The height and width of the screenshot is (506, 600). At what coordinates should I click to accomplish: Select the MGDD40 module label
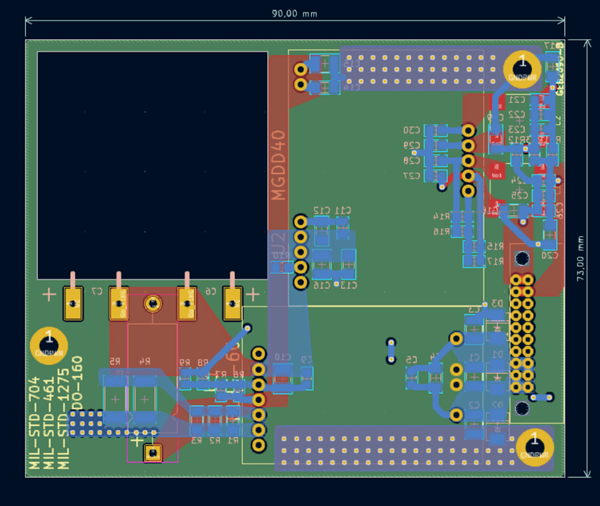[x=279, y=167]
